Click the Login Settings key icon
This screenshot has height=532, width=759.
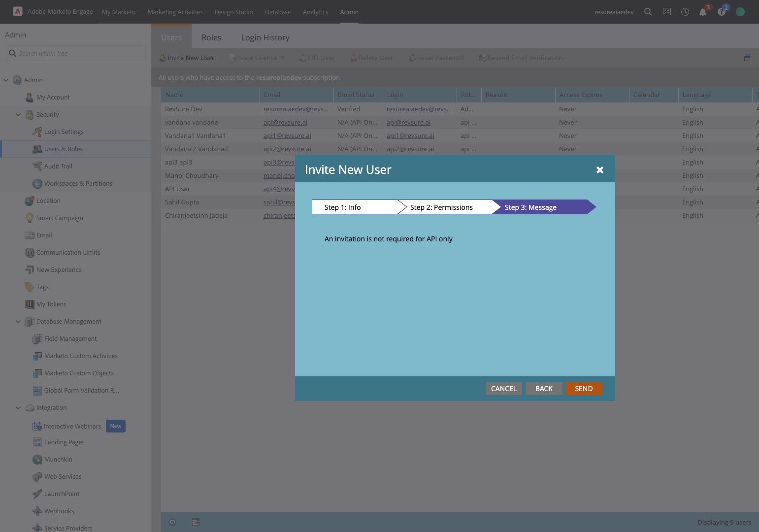(x=37, y=132)
